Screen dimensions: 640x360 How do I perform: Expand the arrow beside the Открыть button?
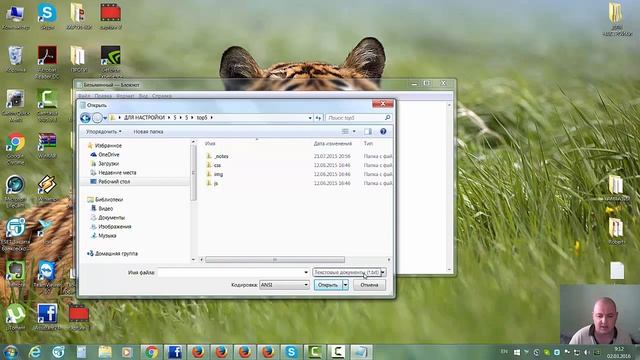point(346,285)
